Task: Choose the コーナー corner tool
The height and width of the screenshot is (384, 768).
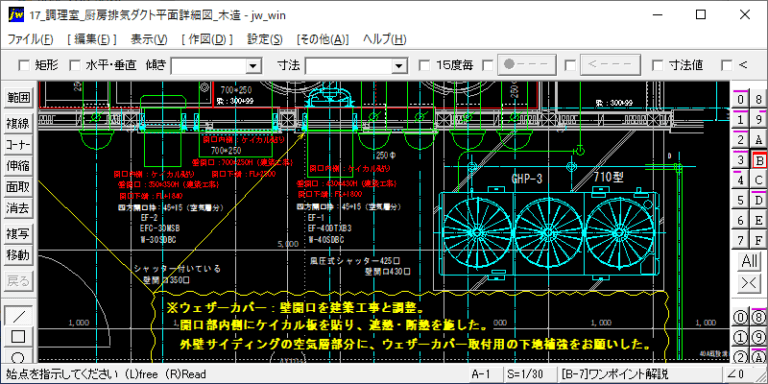Action: pyautogui.click(x=18, y=145)
